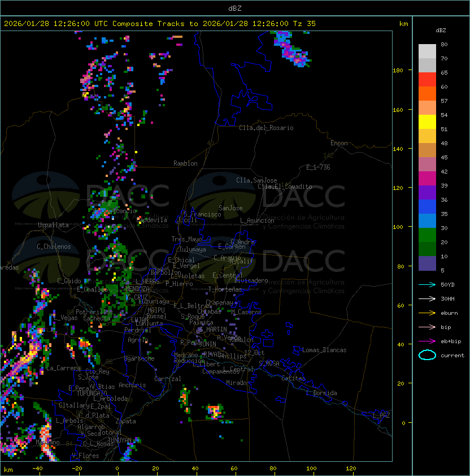
Task: Click the Clla.del_Rosario label on map
Action: coord(266,128)
